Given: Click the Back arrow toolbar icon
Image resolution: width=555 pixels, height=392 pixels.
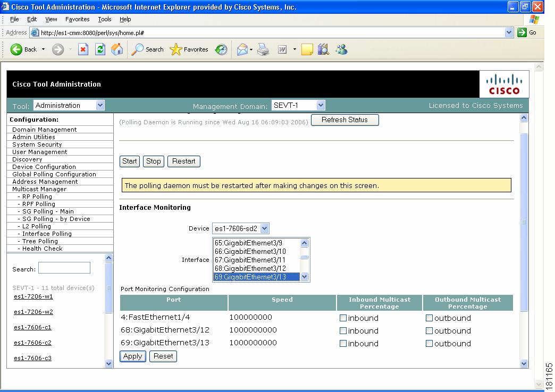Looking at the screenshot, I should (x=16, y=49).
